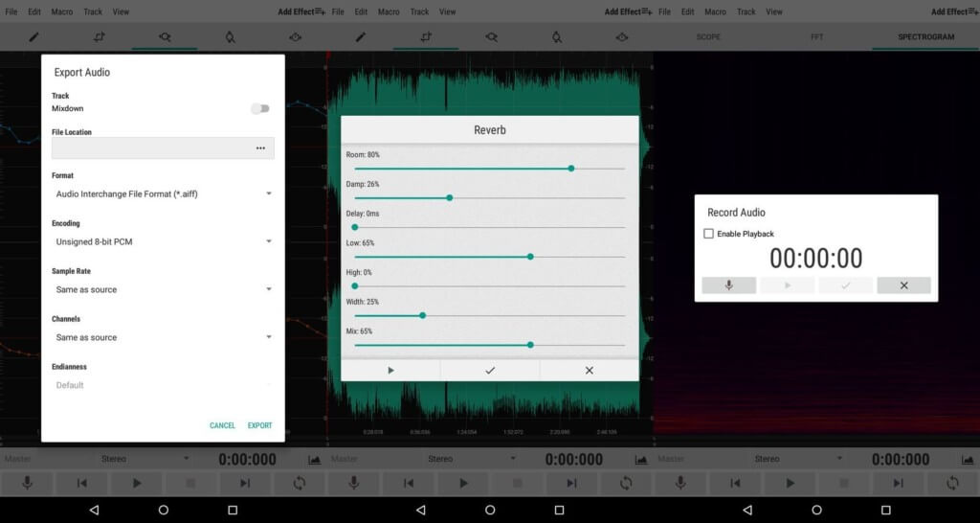980x523 pixels.
Task: Adjust the Room 80% slider
Action: 489,169
